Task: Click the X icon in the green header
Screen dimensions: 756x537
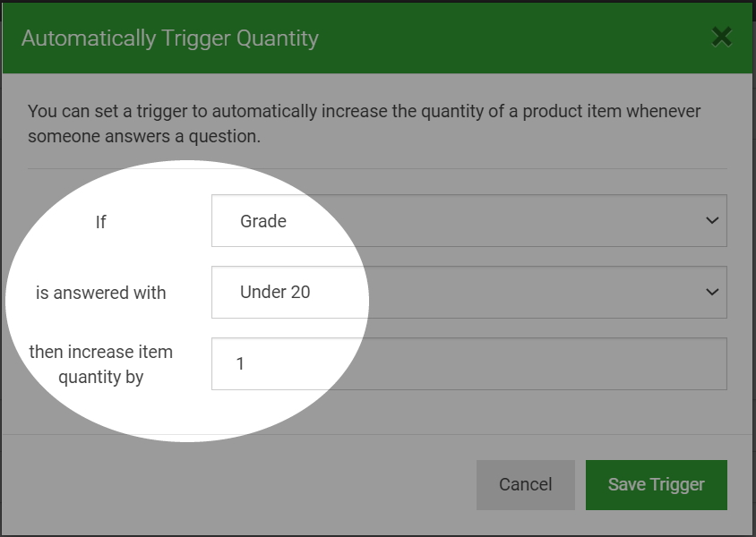Action: click(x=722, y=37)
